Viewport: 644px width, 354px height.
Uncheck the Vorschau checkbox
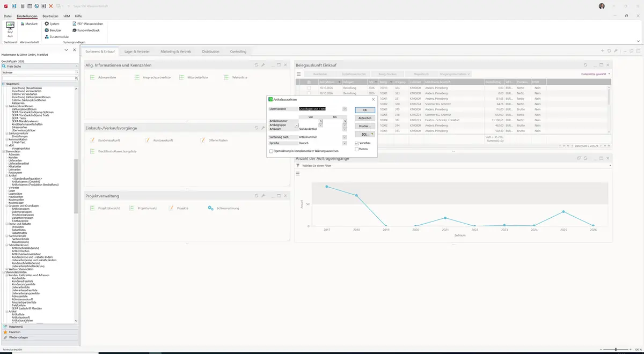(x=357, y=143)
